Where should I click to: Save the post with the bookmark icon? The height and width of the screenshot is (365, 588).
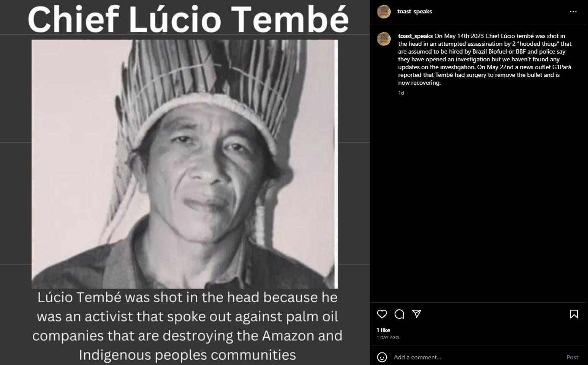pos(574,314)
